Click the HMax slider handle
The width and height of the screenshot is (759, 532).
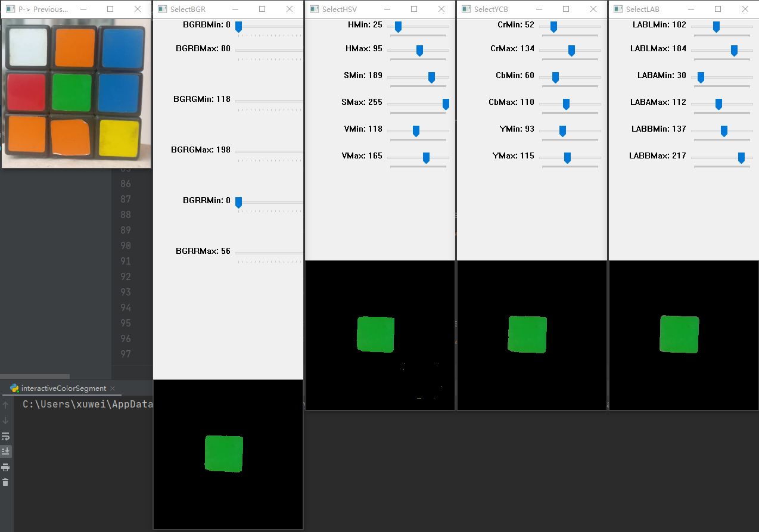coord(419,51)
